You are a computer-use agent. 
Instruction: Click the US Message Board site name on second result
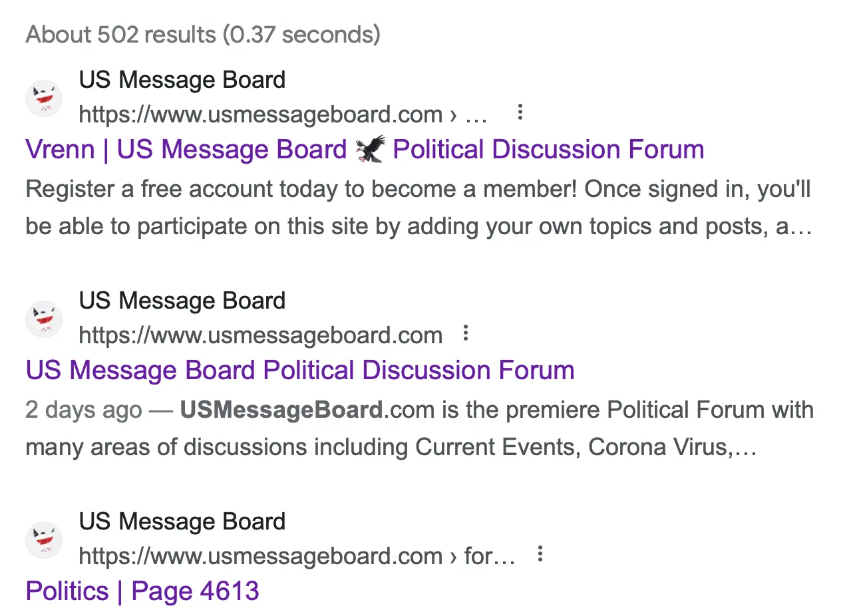tap(182, 300)
